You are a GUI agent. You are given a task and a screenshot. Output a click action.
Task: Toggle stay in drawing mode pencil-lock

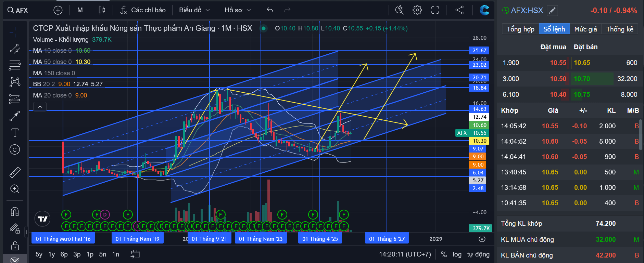coord(15,228)
